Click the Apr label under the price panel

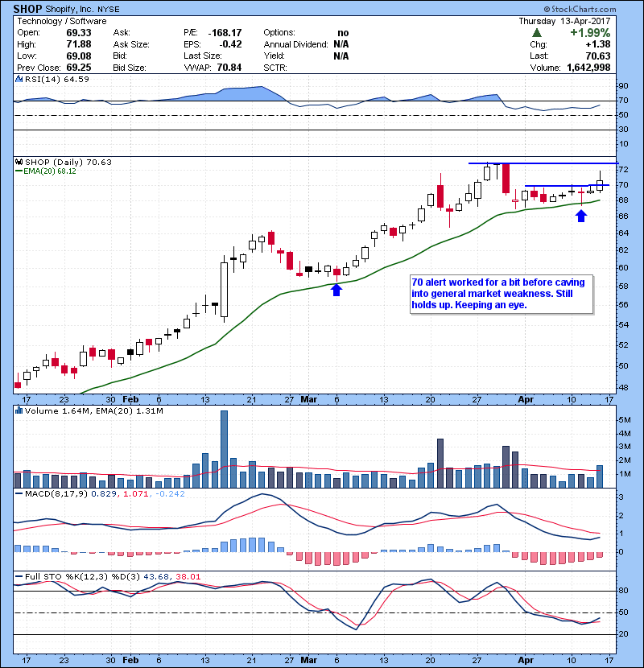pyautogui.click(x=526, y=400)
